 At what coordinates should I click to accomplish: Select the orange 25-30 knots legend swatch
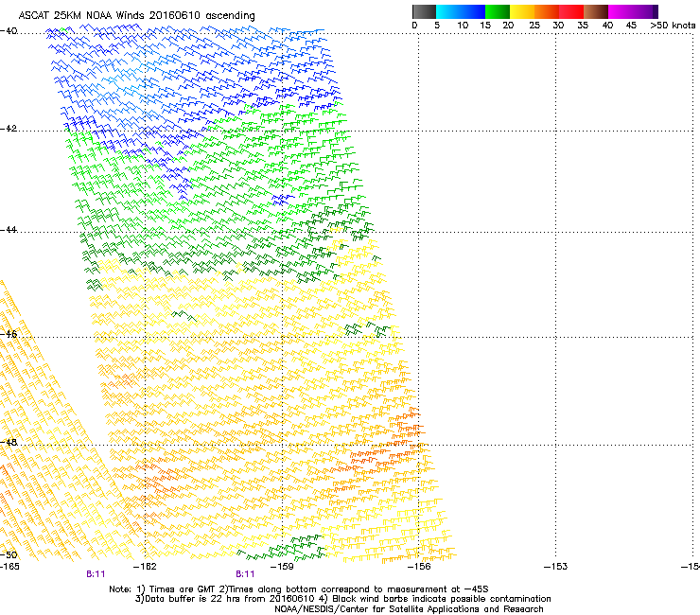(x=547, y=11)
